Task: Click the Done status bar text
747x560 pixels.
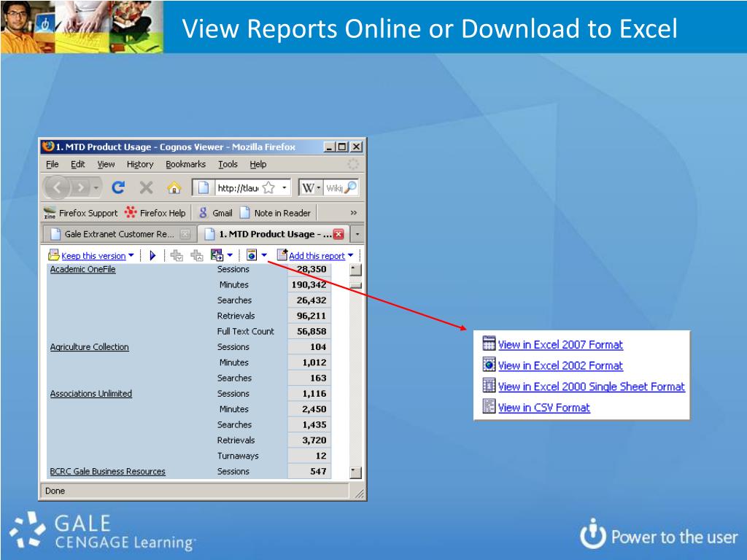Action: [x=55, y=491]
